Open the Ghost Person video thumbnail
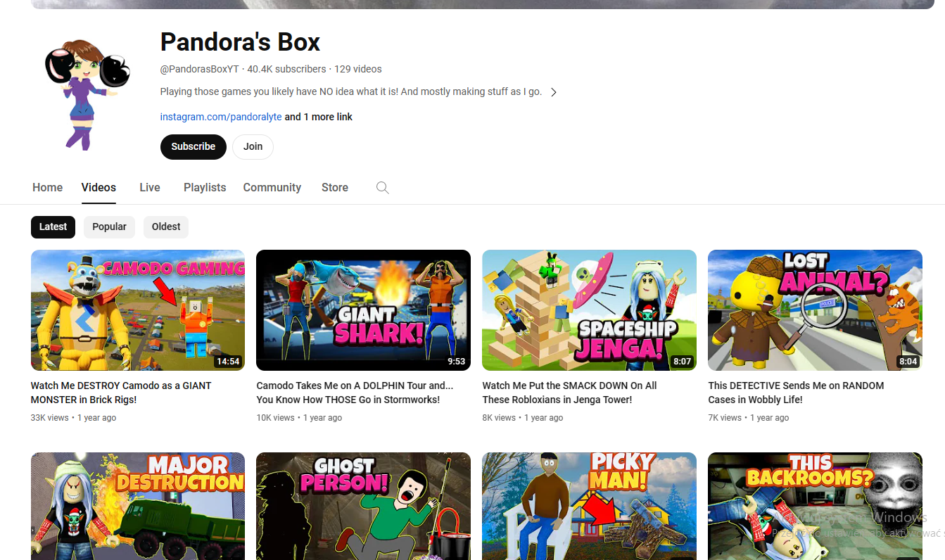 click(x=363, y=506)
